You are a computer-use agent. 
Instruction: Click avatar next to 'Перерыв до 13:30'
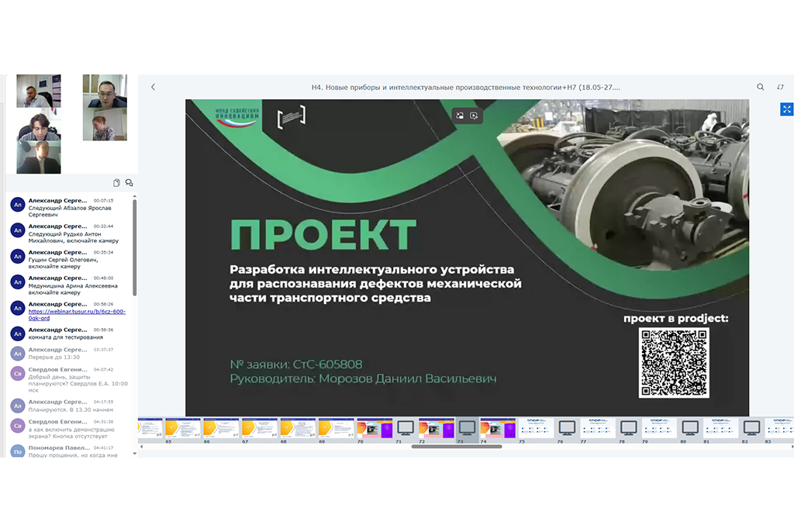[x=18, y=354]
